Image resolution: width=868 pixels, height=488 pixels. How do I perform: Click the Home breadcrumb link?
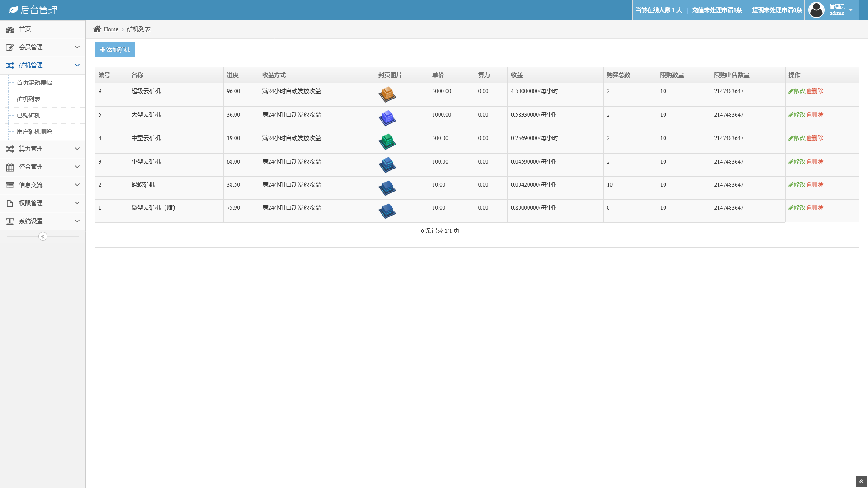click(x=111, y=29)
